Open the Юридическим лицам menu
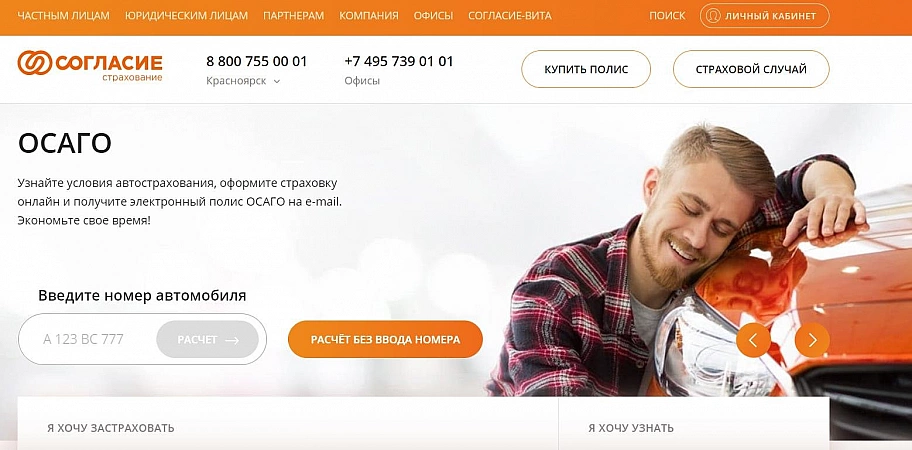 point(186,16)
